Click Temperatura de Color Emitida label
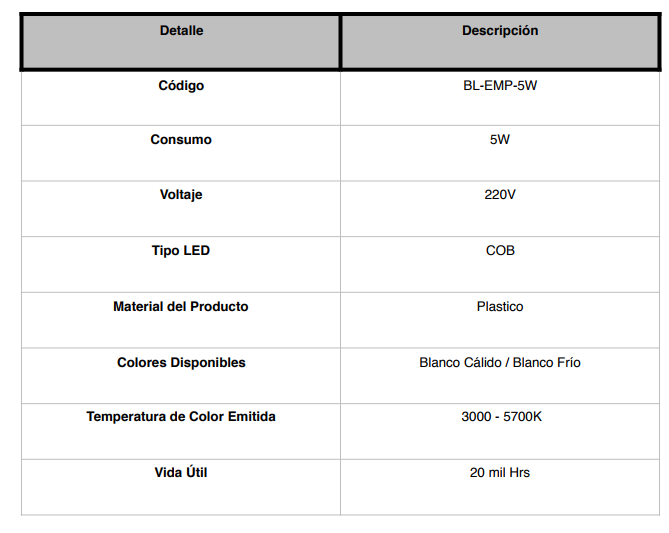This screenshot has width=669, height=533. 181,416
